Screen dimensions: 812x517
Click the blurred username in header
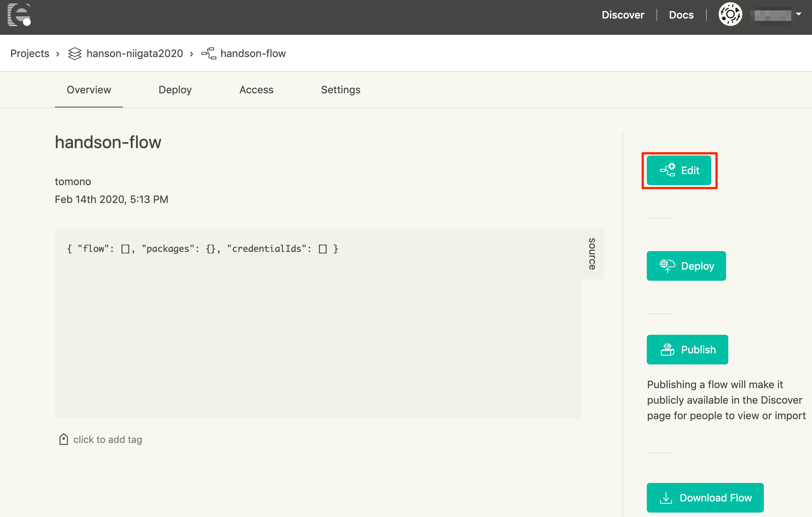pyautogui.click(x=772, y=15)
